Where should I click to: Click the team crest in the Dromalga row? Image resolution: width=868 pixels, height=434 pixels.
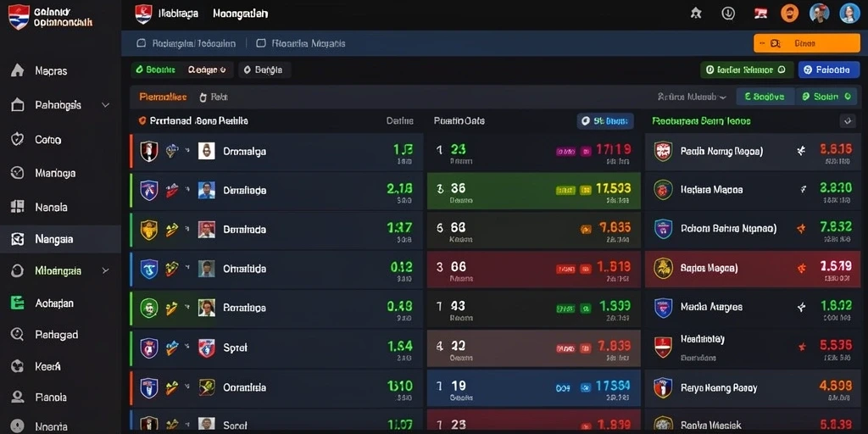pyautogui.click(x=149, y=151)
